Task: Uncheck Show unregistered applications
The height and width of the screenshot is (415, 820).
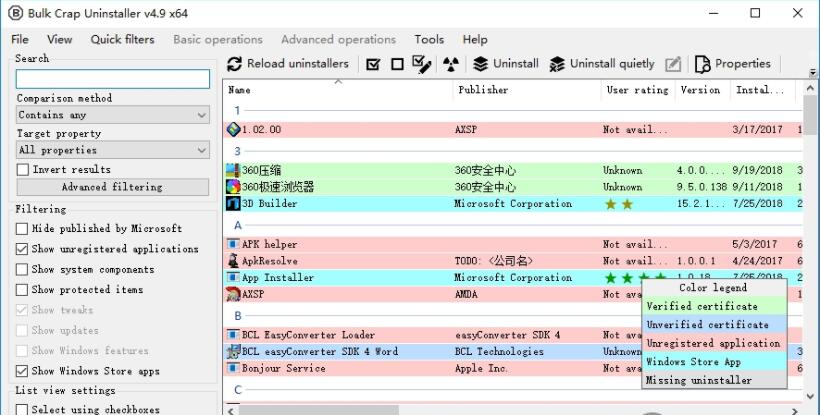Action: coord(23,249)
